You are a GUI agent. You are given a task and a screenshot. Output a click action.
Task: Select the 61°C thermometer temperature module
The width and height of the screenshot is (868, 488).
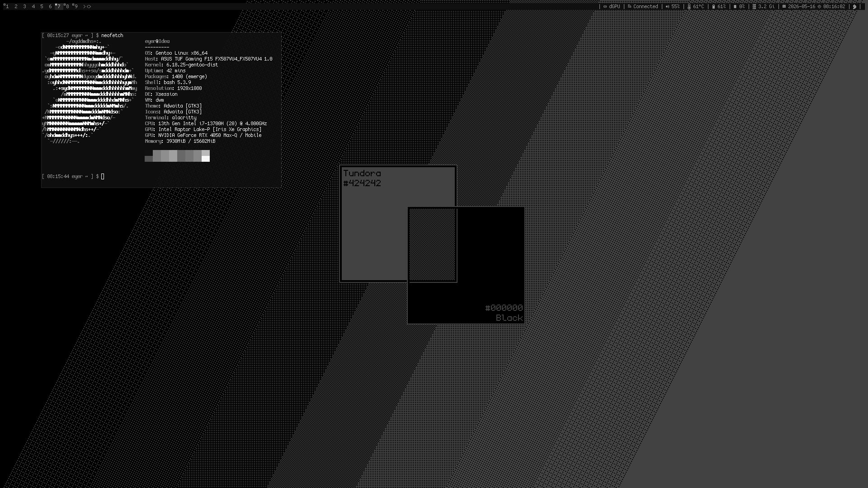pos(696,6)
